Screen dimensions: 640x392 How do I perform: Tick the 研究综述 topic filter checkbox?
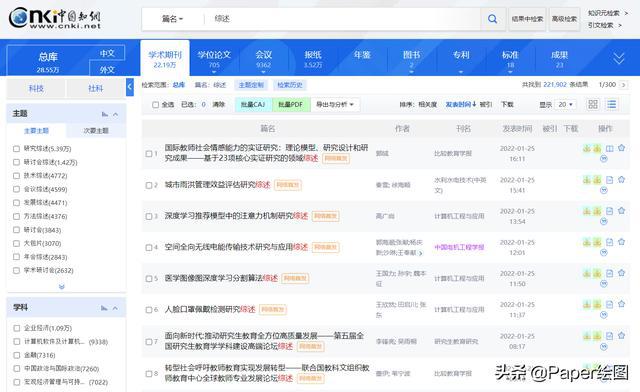tap(16, 149)
